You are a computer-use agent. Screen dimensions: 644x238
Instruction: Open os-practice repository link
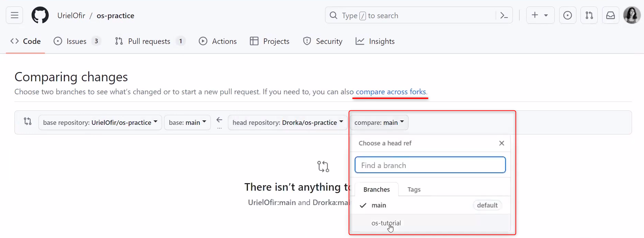click(x=115, y=15)
